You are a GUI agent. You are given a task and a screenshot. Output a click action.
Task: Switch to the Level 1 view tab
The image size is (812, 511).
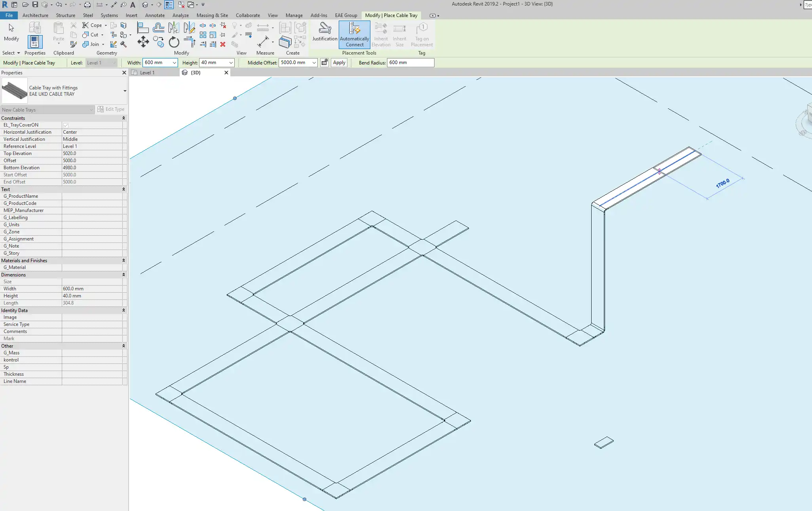[147, 73]
